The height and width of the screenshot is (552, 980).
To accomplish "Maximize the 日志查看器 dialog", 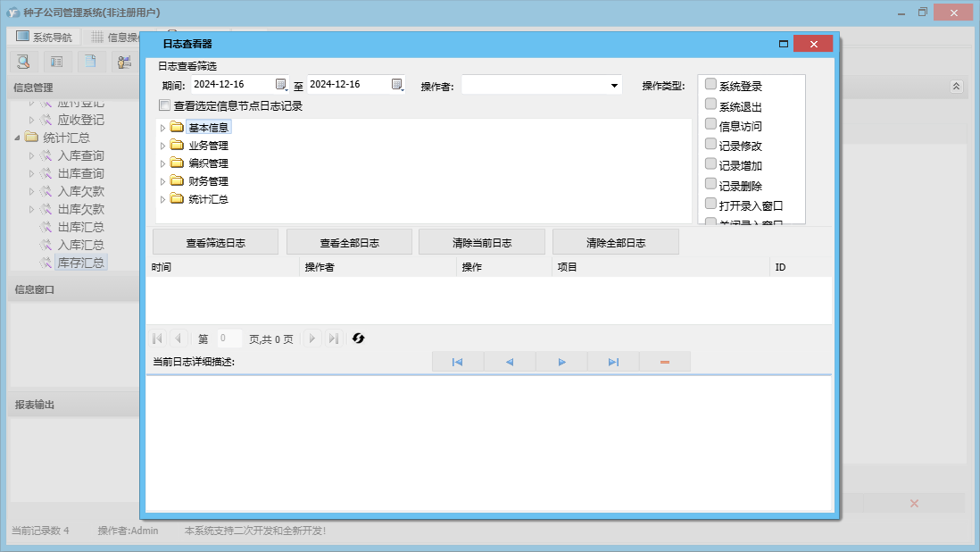I will pos(783,44).
